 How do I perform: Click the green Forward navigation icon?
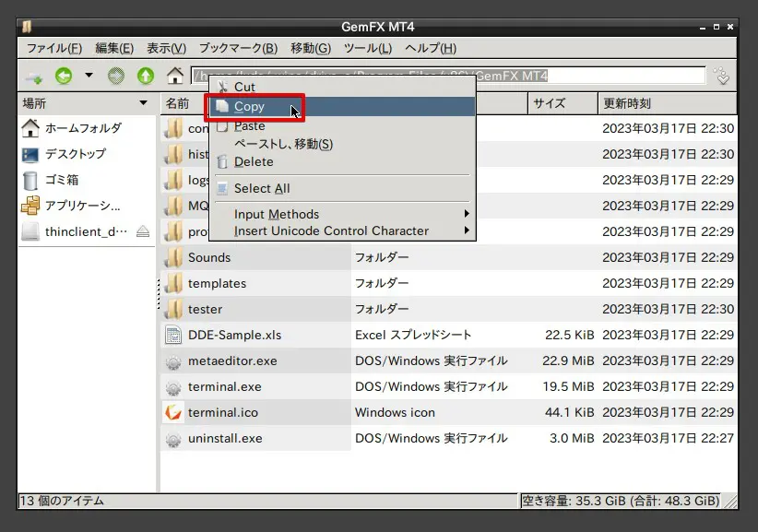(116, 77)
